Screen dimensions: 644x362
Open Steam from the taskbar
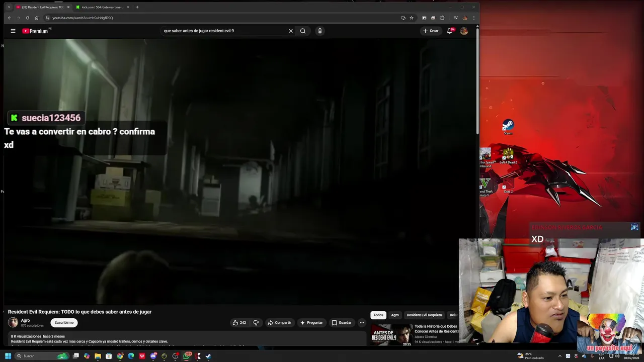pyautogui.click(x=208, y=356)
